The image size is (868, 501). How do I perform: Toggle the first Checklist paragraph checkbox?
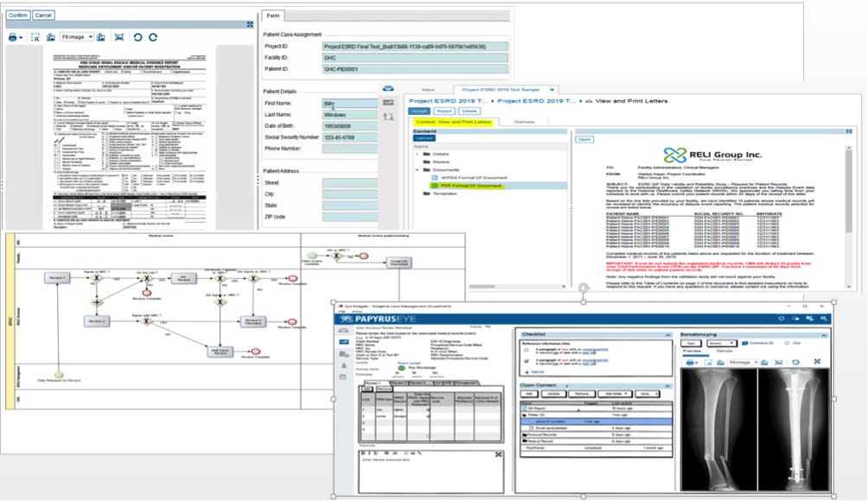(x=526, y=351)
